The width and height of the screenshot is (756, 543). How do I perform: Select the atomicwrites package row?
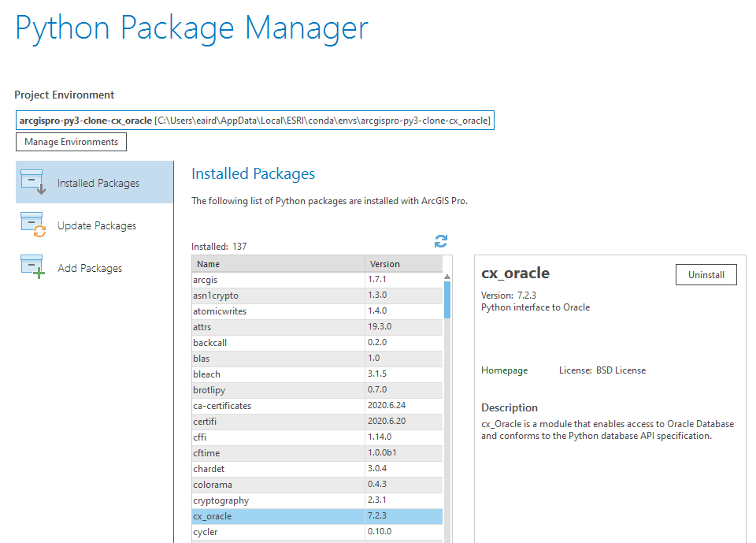coord(317,311)
